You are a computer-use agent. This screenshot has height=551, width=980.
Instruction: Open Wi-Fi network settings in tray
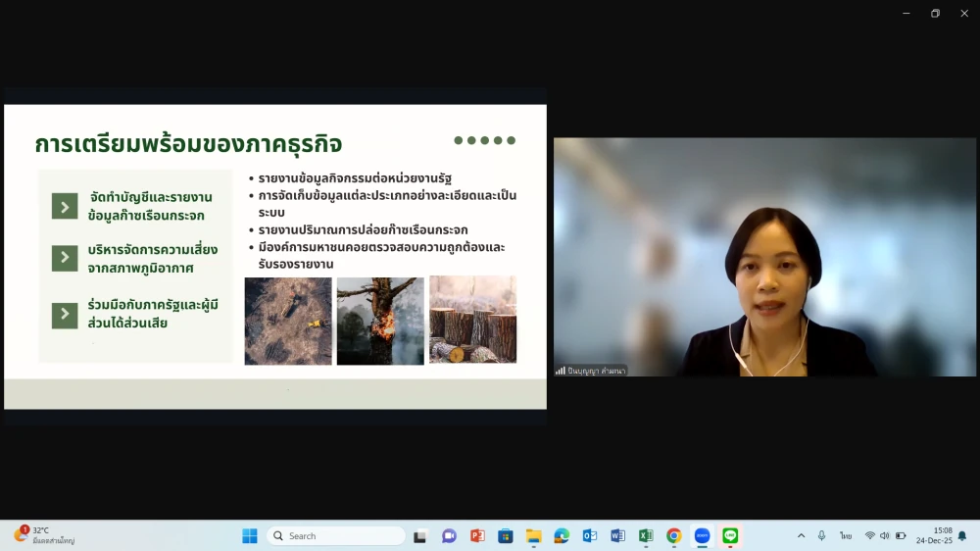click(870, 536)
